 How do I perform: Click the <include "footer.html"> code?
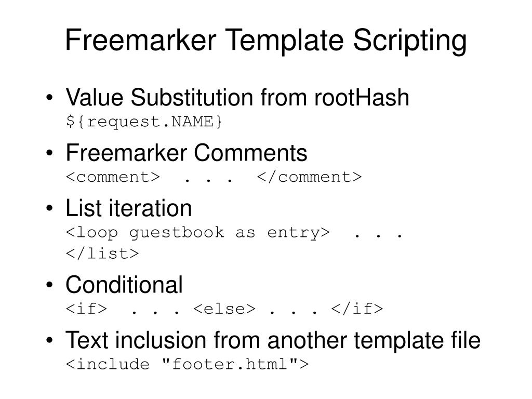coord(187,364)
